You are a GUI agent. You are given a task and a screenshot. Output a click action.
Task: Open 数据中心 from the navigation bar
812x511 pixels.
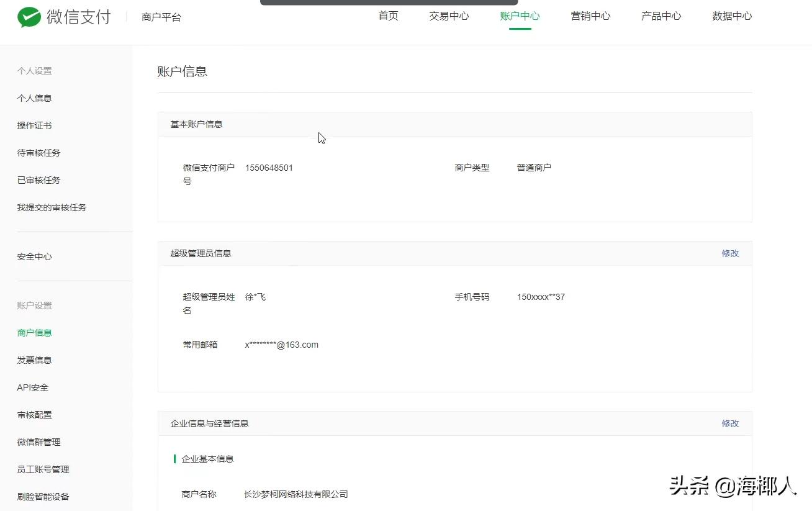(x=732, y=16)
